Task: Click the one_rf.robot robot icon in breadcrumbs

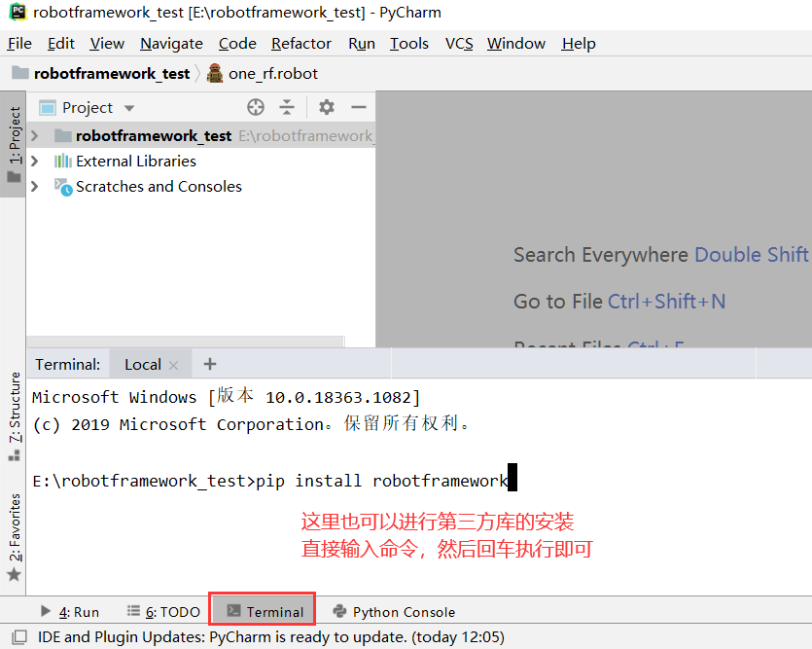Action: tap(215, 72)
